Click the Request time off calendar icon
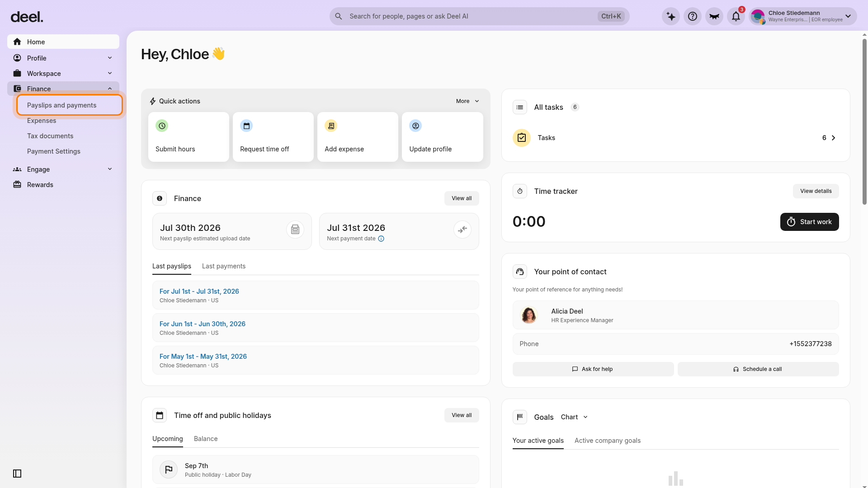868x488 pixels. coord(246,126)
